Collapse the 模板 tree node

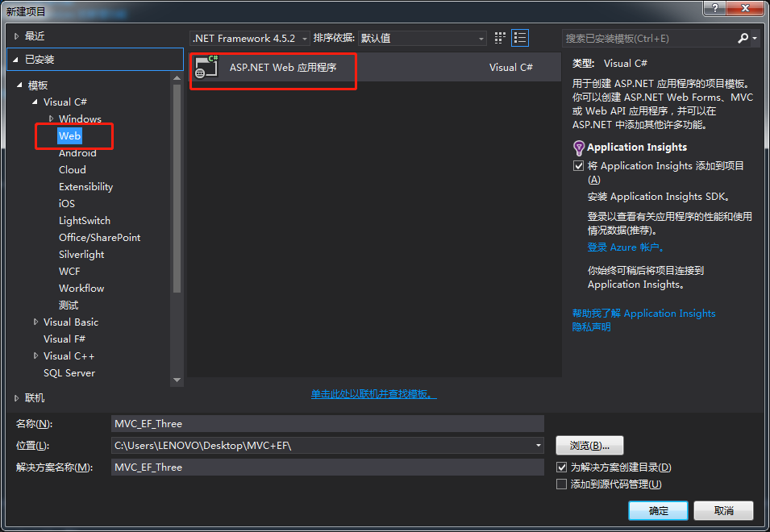(19, 85)
